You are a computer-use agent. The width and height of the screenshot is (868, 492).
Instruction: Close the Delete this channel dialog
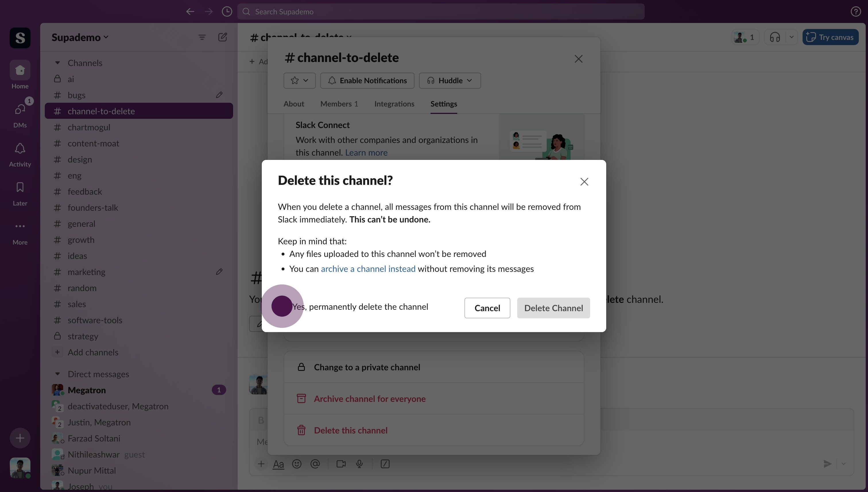click(x=584, y=181)
